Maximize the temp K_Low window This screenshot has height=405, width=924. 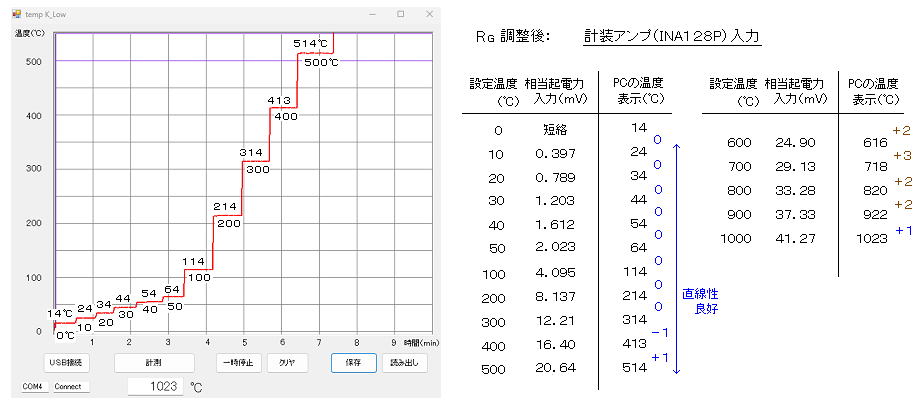tap(400, 15)
